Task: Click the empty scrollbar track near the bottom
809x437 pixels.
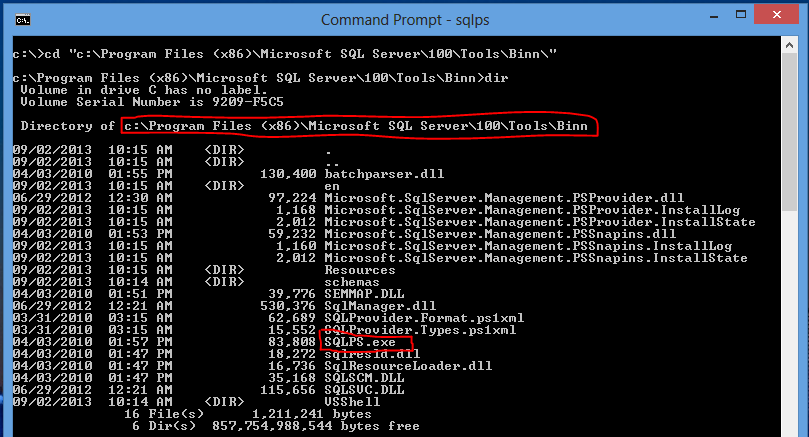Action: coord(792,400)
